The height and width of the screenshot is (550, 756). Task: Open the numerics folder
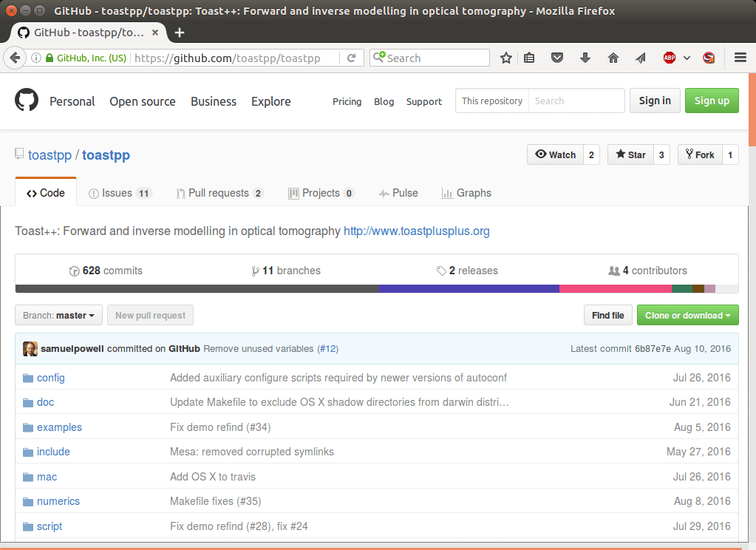[x=58, y=501]
